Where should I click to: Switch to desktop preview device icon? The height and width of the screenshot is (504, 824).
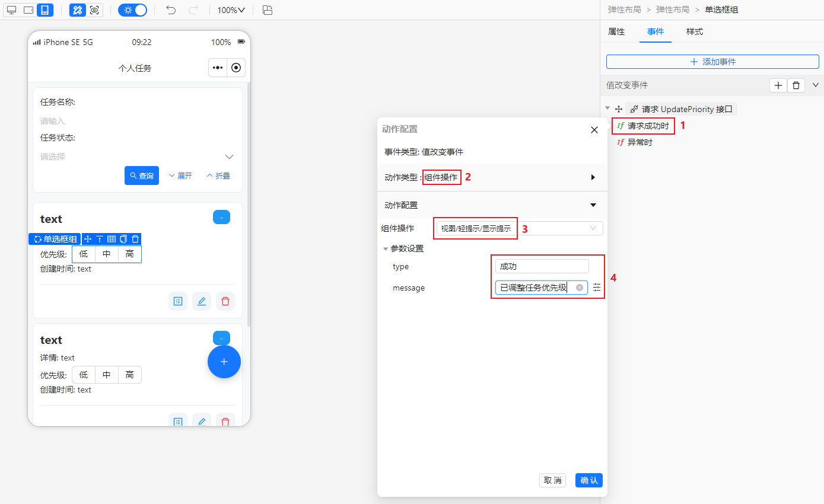click(11, 10)
